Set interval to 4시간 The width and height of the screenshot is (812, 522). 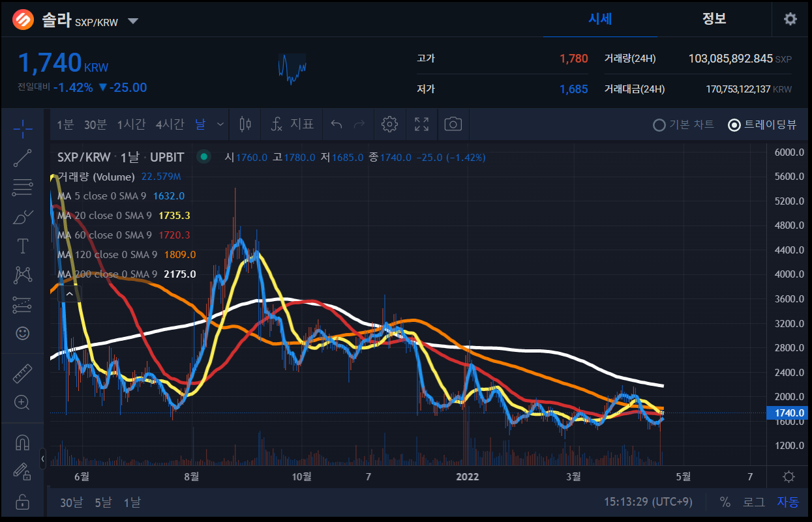tap(170, 124)
